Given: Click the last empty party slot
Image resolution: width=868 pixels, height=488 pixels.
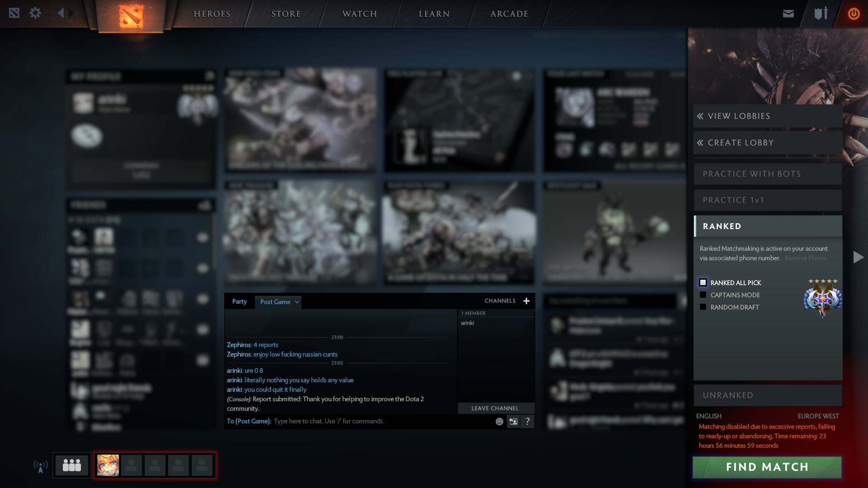Looking at the screenshot, I should tap(202, 465).
